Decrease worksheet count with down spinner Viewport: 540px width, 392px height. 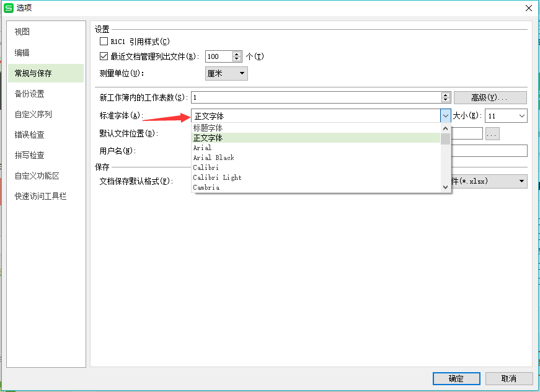point(446,100)
